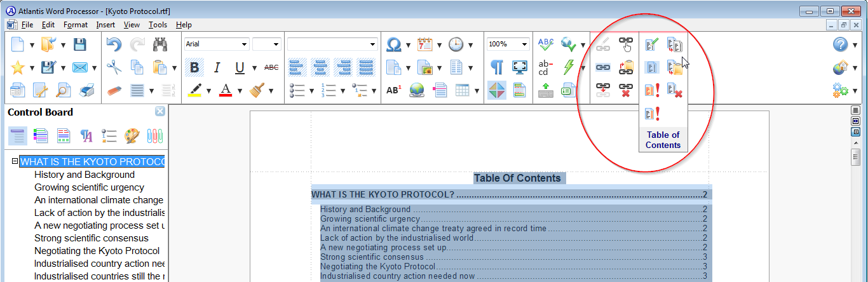Screen dimensions: 868x282
Task: Toggle Italic formatting
Action: pyautogui.click(x=217, y=67)
